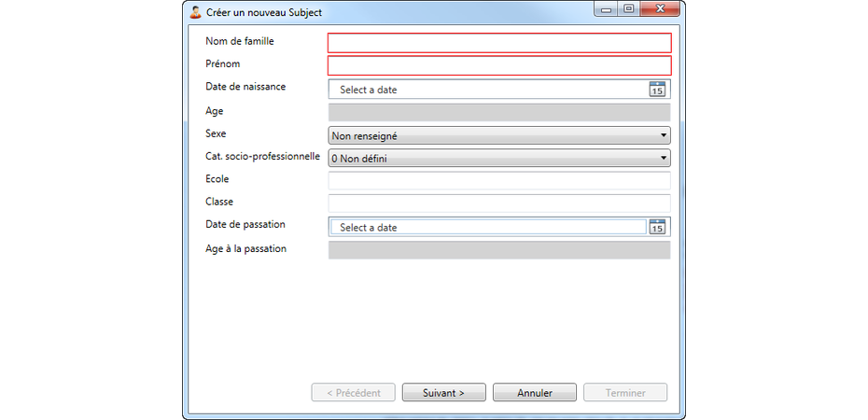This screenshot has height=420, width=868.
Task: Focus the Prénom input field
Action: click(x=498, y=65)
